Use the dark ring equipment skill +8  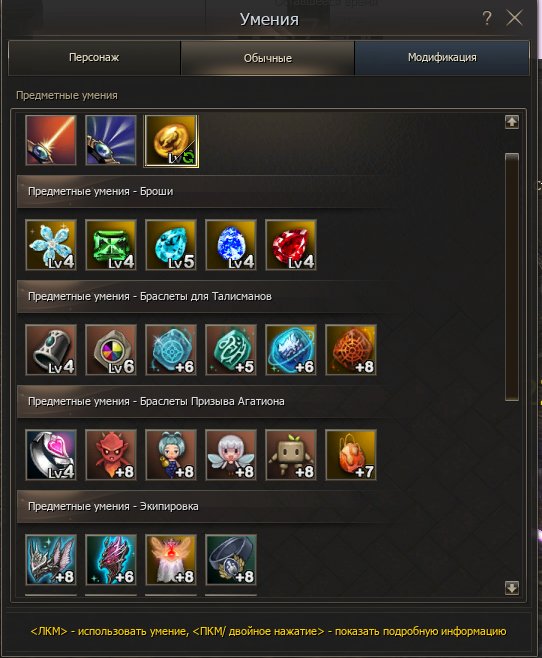[231, 560]
